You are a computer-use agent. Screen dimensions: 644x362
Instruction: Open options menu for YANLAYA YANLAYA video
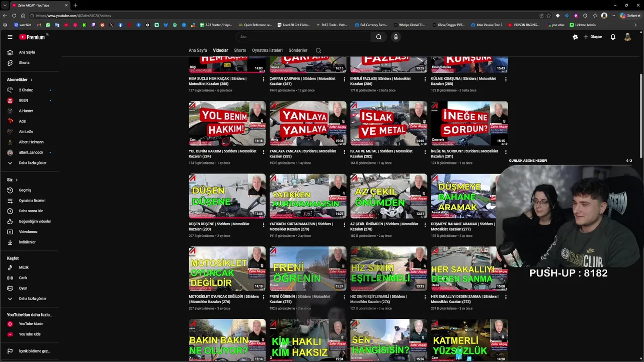344,152
